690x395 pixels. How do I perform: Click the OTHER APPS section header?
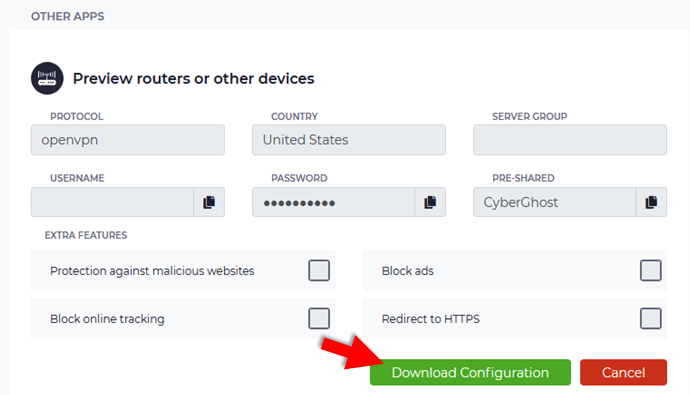67,16
